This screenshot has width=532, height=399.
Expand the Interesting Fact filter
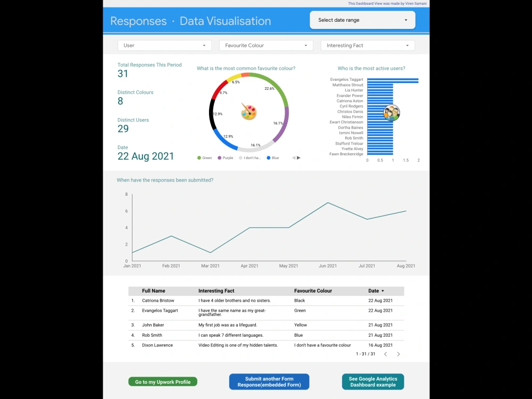coord(367,45)
